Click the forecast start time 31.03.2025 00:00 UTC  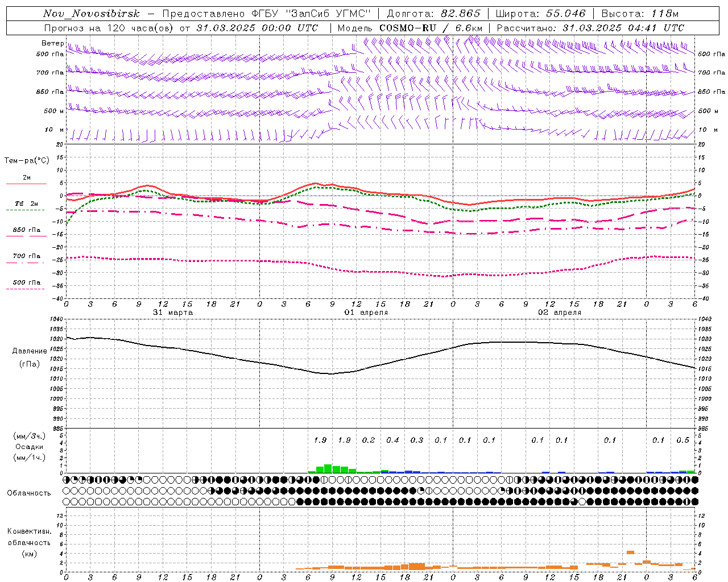coord(258,28)
